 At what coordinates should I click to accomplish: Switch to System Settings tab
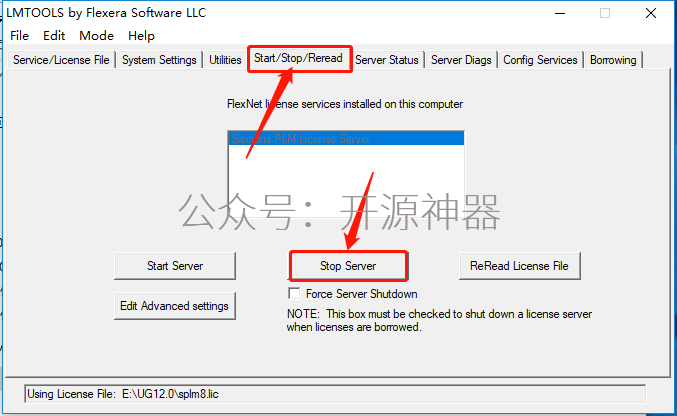click(159, 60)
